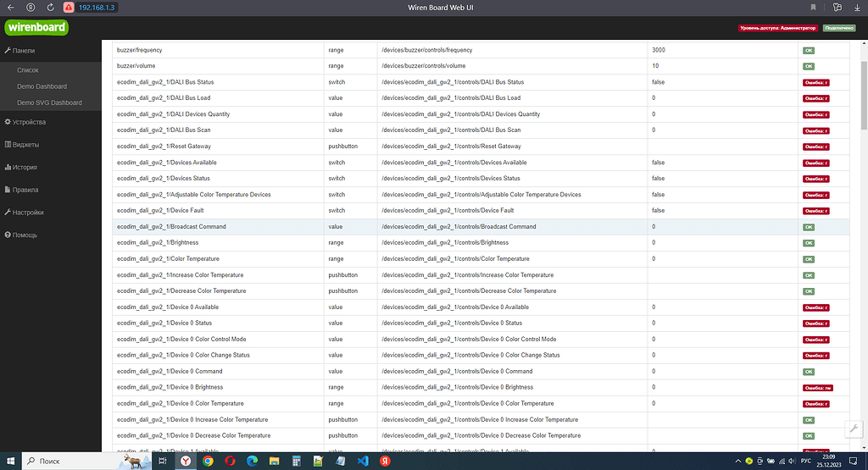The image size is (868, 470).
Task: Open File Explorer from the taskbar
Action: [274, 461]
